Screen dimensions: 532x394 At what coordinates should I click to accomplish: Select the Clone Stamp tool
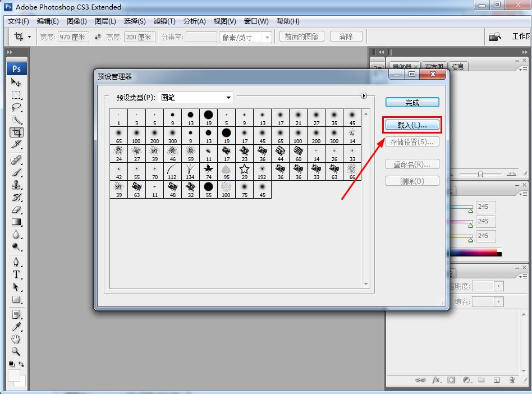(x=16, y=185)
